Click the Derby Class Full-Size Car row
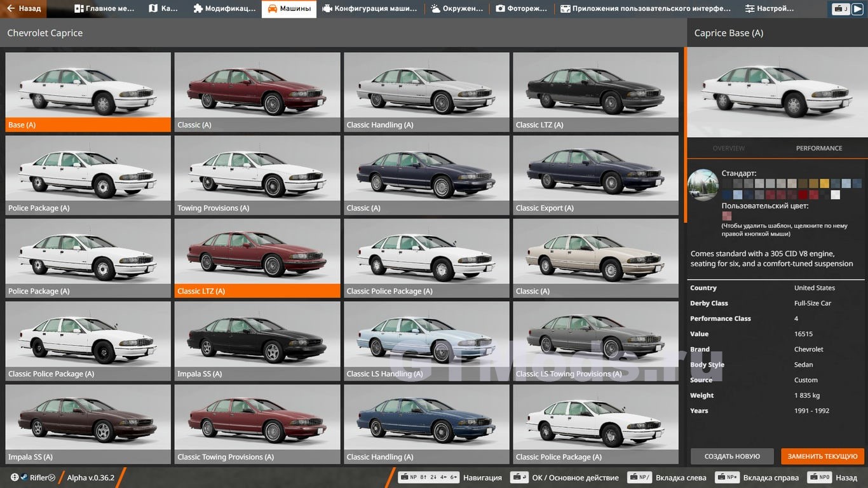This screenshot has width=868, height=488. 777,303
